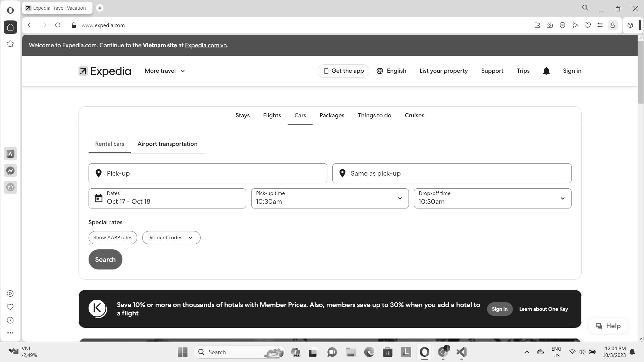Image resolution: width=644 pixels, height=362 pixels.
Task: Go back to previous page
Action: pos(30,25)
